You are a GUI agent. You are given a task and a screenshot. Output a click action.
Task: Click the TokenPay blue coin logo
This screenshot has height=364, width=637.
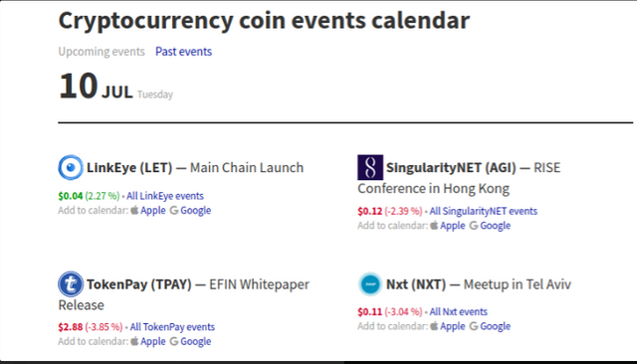point(71,284)
